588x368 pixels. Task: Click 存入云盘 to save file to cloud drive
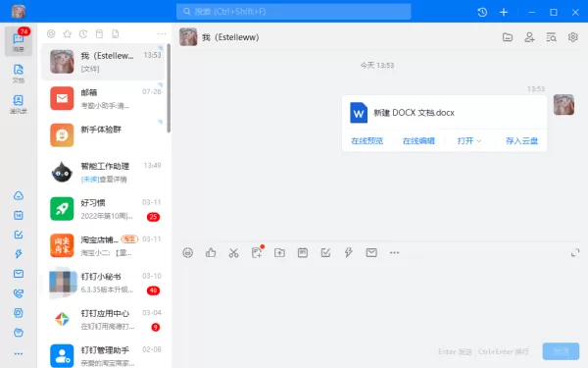click(x=521, y=140)
